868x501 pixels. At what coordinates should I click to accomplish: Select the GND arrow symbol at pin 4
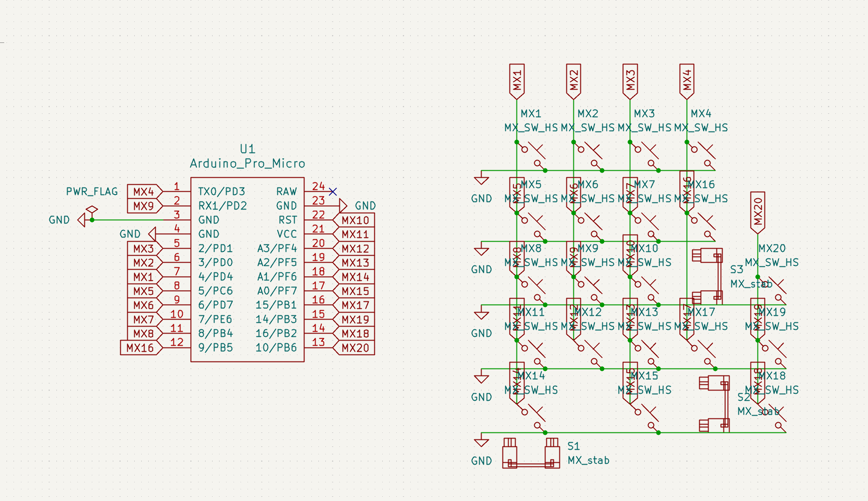click(152, 234)
